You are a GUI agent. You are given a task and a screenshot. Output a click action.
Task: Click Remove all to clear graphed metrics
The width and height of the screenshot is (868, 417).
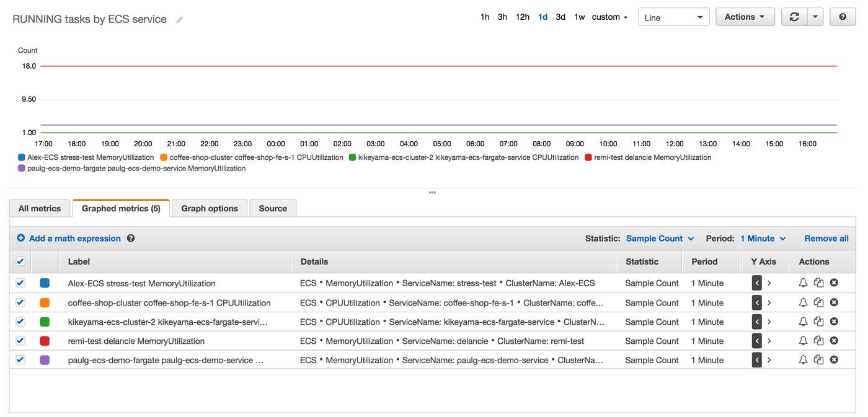pos(826,238)
